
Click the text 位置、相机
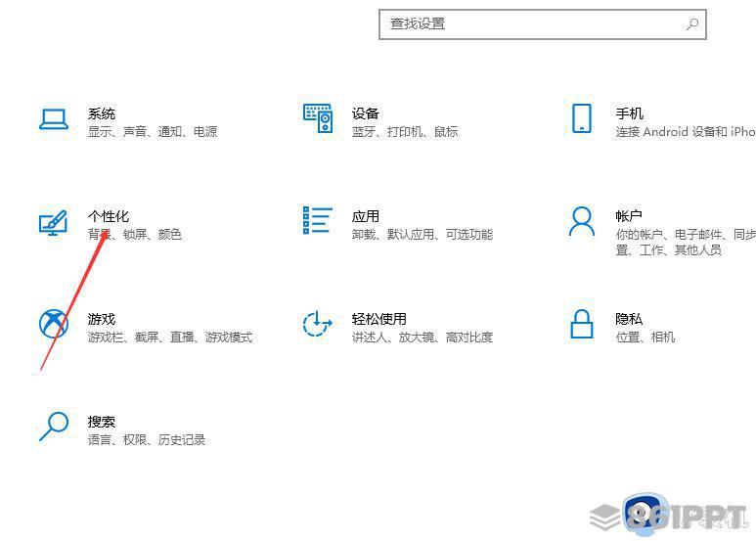pos(645,338)
